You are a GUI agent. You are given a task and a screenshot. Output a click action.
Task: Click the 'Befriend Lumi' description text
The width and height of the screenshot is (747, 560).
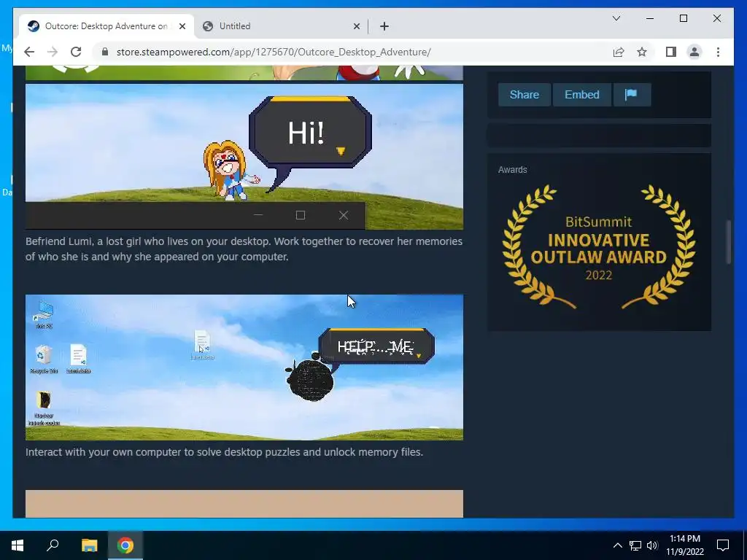click(244, 249)
